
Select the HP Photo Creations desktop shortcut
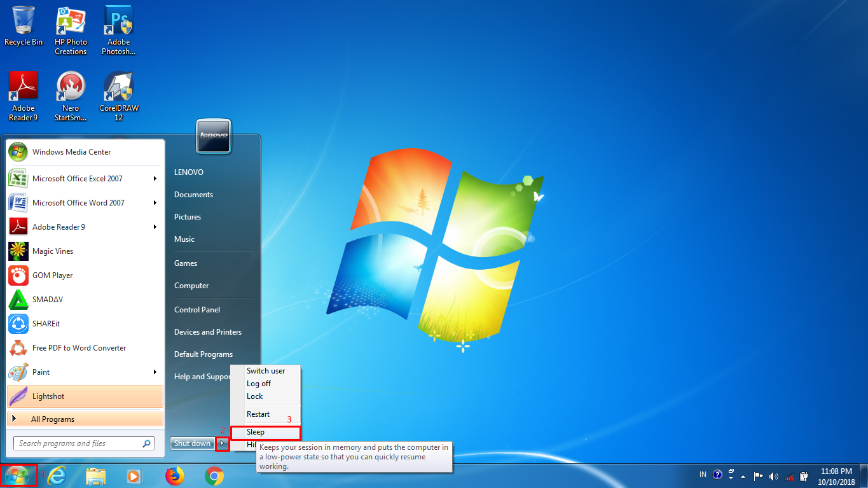(71, 31)
